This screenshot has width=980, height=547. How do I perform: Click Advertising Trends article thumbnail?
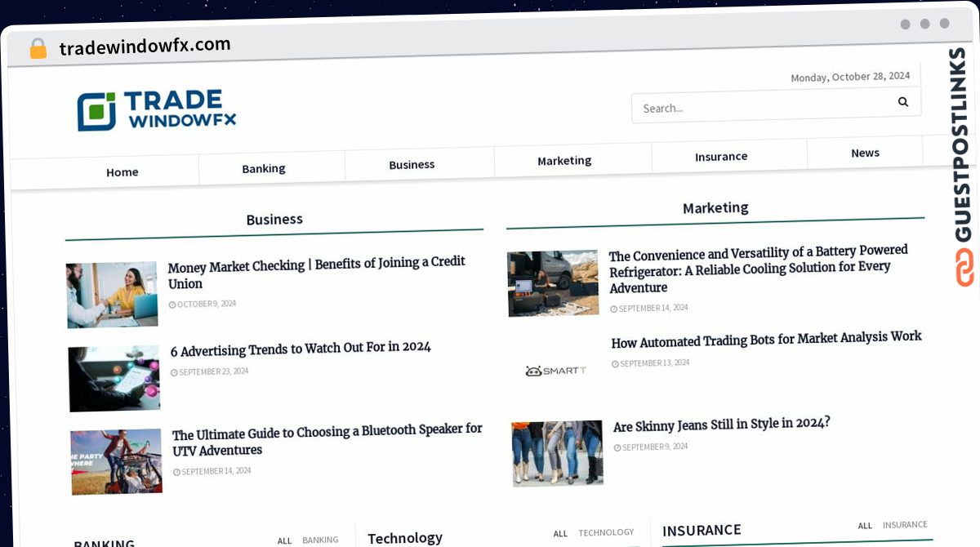[114, 379]
